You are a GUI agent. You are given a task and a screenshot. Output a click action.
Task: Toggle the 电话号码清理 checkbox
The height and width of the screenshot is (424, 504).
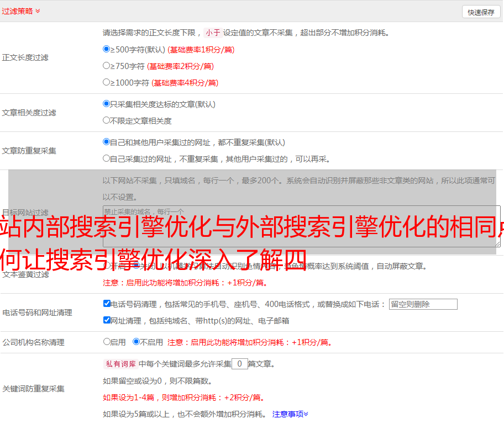point(107,304)
